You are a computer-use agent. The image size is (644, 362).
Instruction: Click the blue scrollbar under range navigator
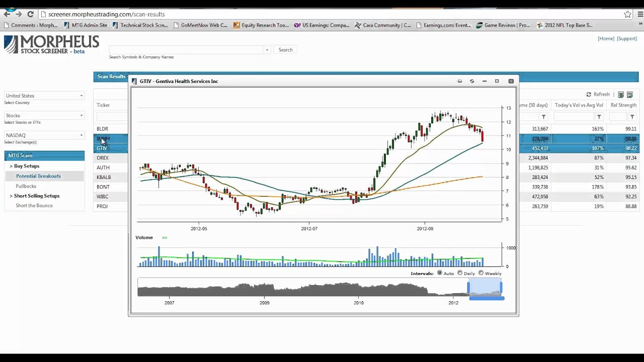click(487, 298)
